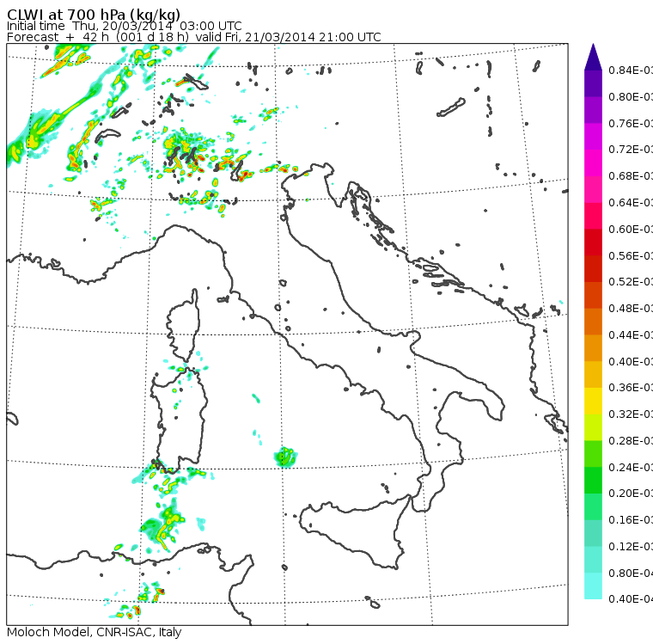Image resolution: width=653 pixels, height=644 pixels.
Task: Click the dark indigo arrow atop the color bar
Action: pyautogui.click(x=593, y=58)
